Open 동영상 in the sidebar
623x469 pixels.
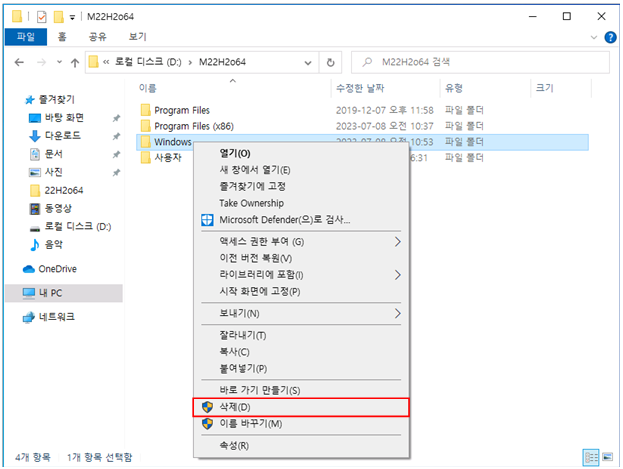click(x=51, y=208)
